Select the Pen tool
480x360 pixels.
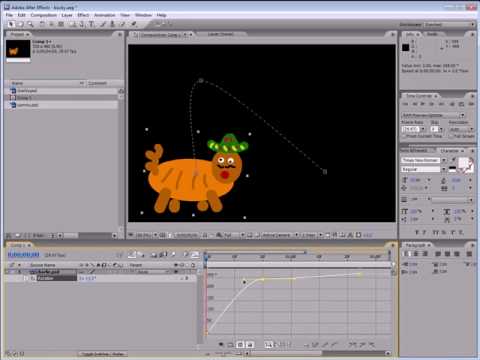pos(82,24)
